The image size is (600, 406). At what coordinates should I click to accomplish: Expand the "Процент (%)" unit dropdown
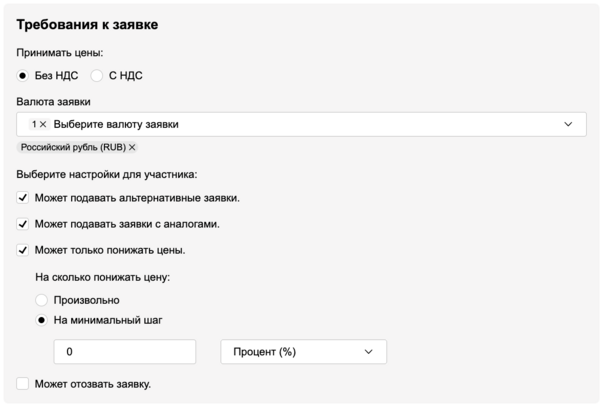(x=302, y=352)
